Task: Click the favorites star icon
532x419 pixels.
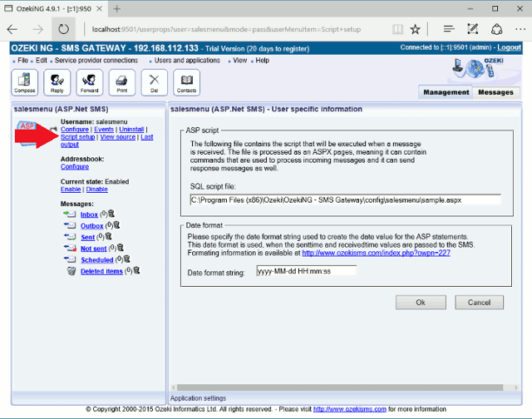Action: click(x=415, y=29)
